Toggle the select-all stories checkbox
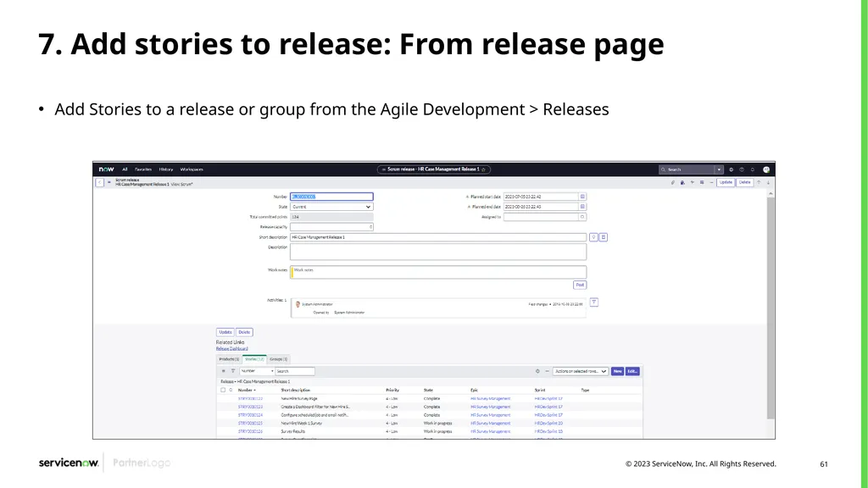 (223, 390)
